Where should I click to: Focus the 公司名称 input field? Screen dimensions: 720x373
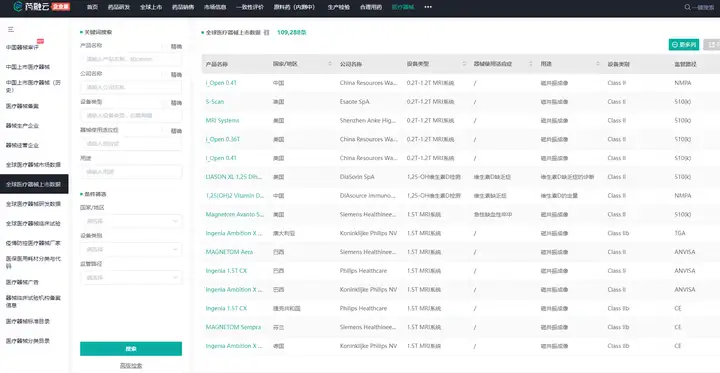(x=131, y=87)
